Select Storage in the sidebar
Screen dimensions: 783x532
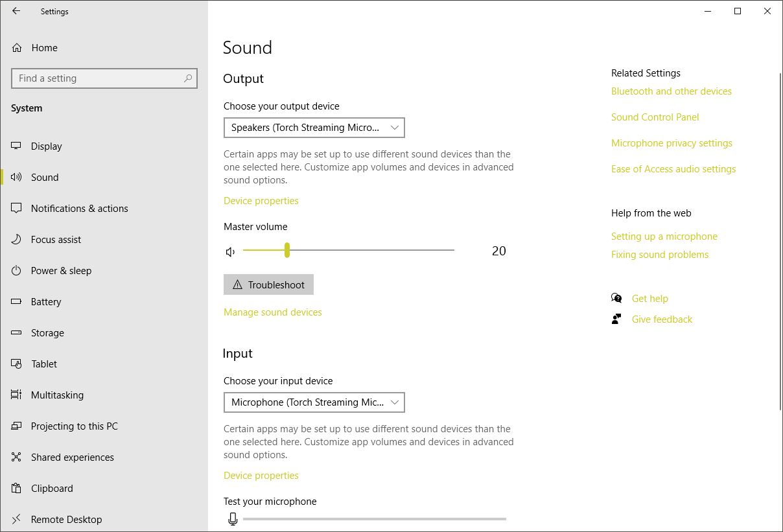[x=47, y=333]
